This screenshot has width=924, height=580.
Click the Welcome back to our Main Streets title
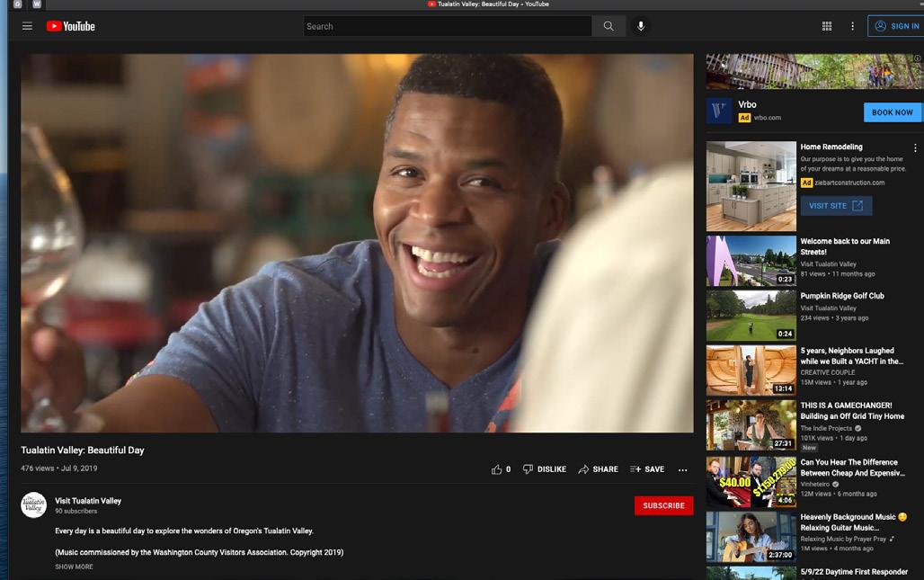coord(845,246)
